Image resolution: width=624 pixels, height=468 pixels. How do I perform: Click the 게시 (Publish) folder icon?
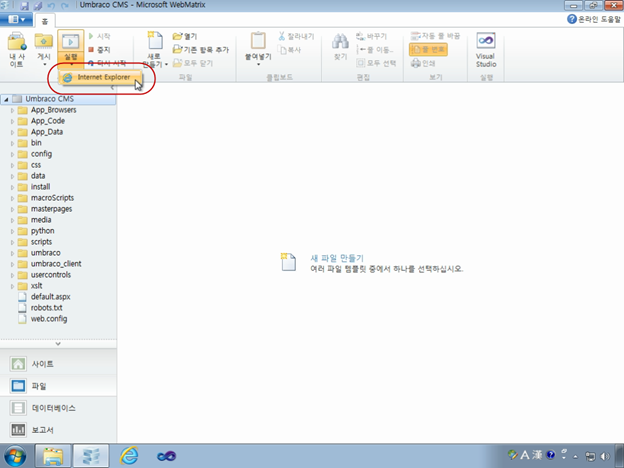click(x=44, y=41)
